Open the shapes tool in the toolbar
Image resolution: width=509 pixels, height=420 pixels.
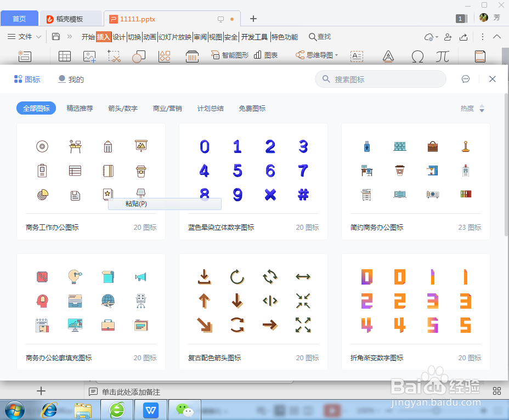click(139, 56)
